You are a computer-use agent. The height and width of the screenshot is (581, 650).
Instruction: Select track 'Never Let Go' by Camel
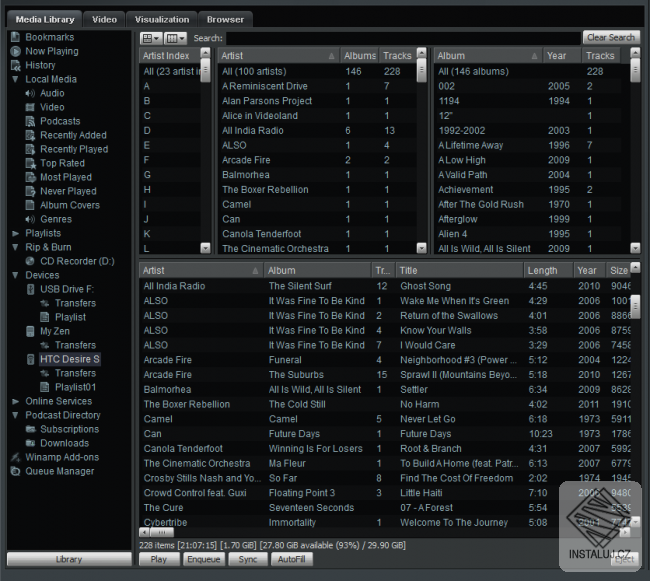pos(385,419)
